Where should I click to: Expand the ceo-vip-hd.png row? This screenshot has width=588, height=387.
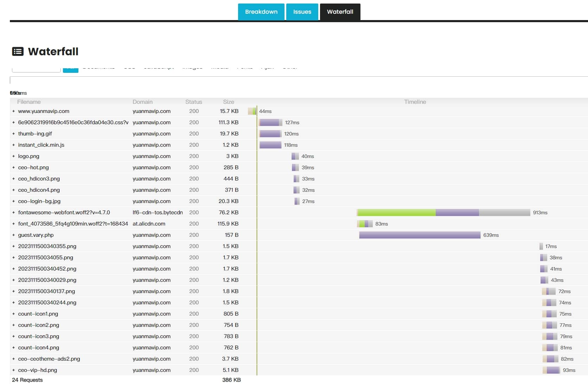(13, 370)
